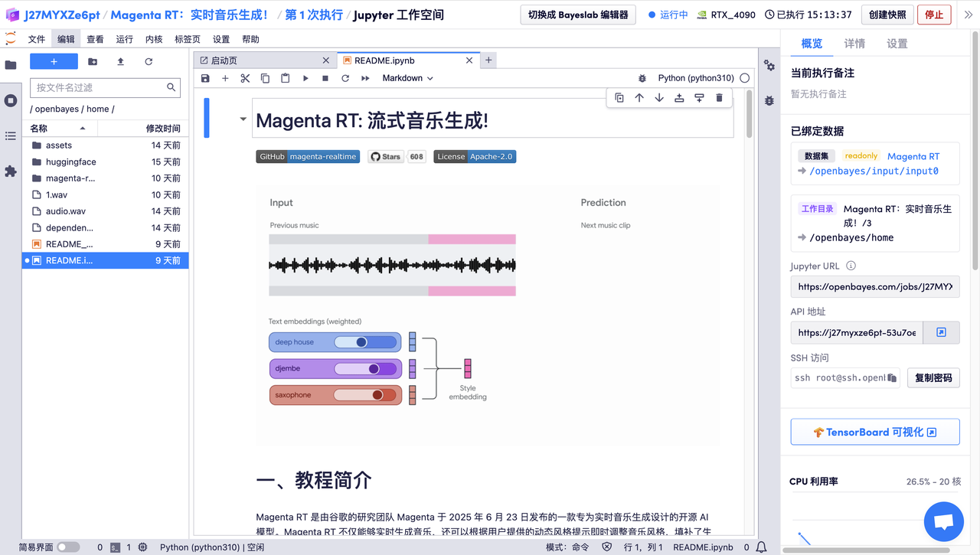Open notifications bell in the status bar

tap(761, 547)
